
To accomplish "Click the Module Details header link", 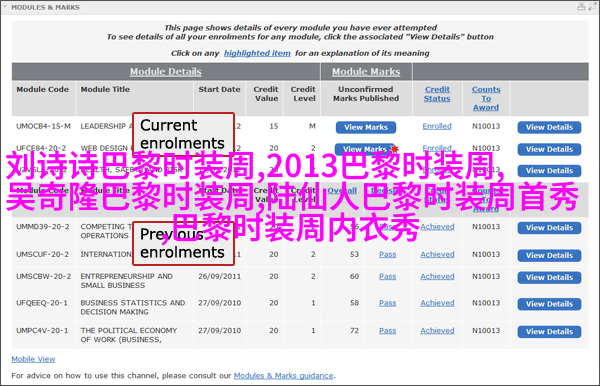I will [166, 72].
